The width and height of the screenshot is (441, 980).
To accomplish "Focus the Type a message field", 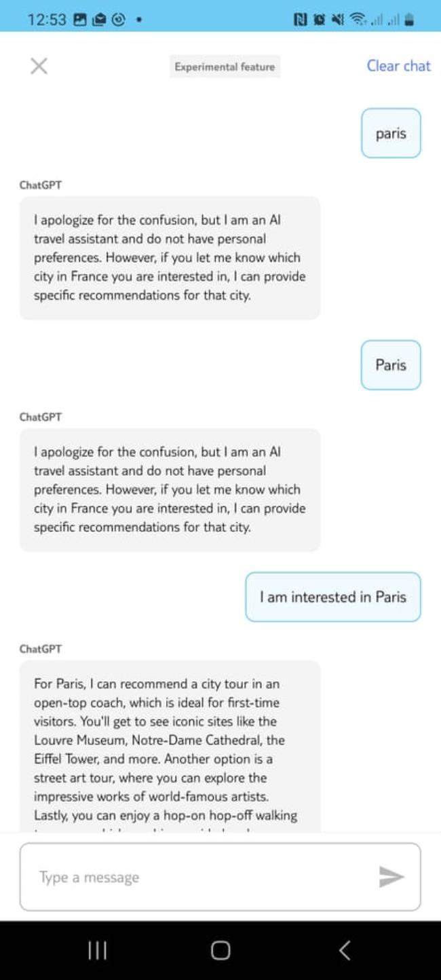I will click(x=204, y=877).
